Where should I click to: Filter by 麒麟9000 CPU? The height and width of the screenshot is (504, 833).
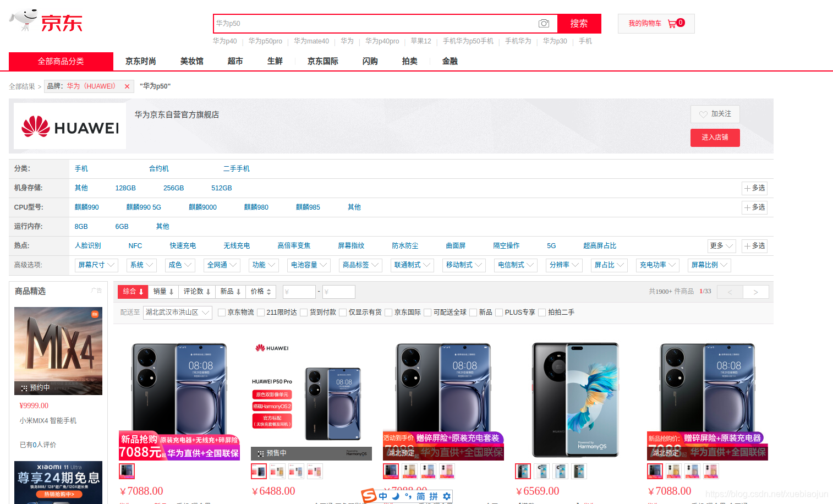point(202,207)
